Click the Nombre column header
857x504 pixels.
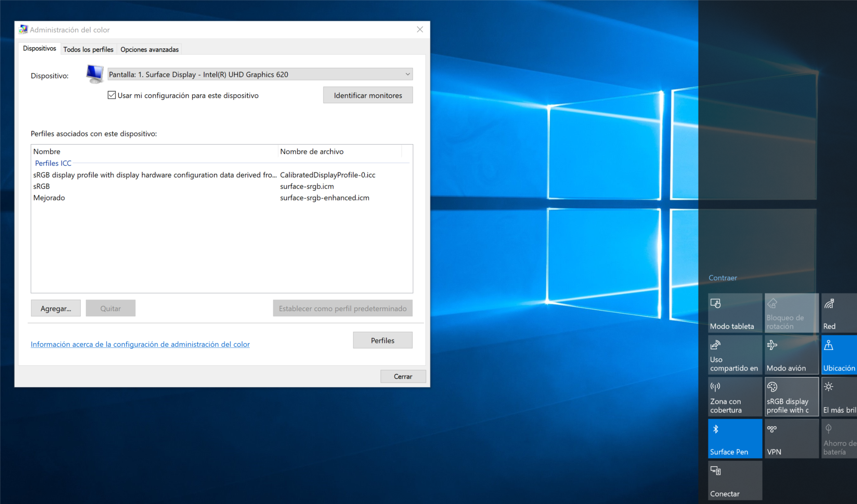click(x=155, y=151)
